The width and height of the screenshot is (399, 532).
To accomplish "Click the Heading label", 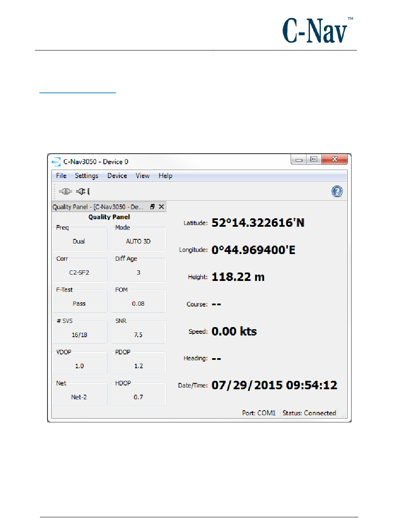I will pos(196,359).
